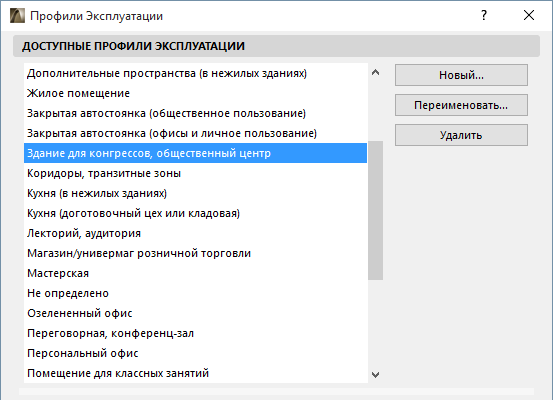The image size is (553, 400).
Task: Select Кухня (доготовочный цех или кладовая)
Action: [x=195, y=213]
